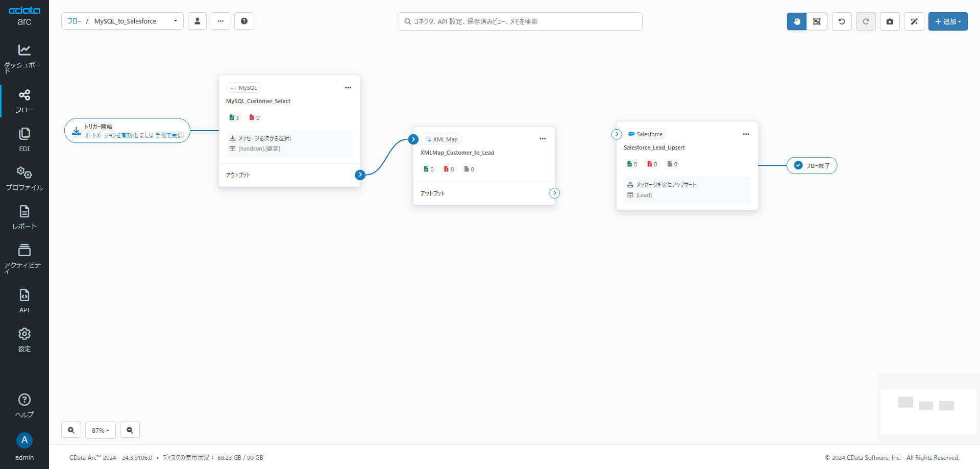The width and height of the screenshot is (980, 469).
Task: Click the help question mark button in toolbar
Action: pos(244,21)
